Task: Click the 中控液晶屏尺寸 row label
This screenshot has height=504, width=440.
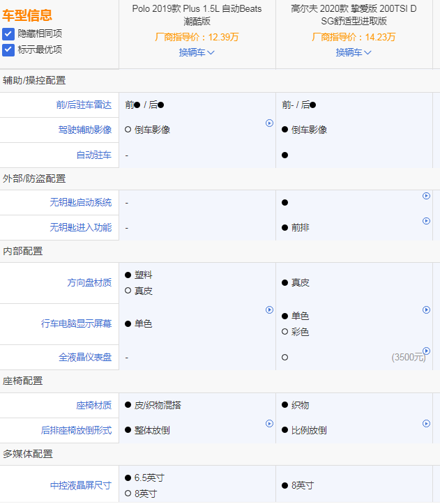Action: click(80, 485)
